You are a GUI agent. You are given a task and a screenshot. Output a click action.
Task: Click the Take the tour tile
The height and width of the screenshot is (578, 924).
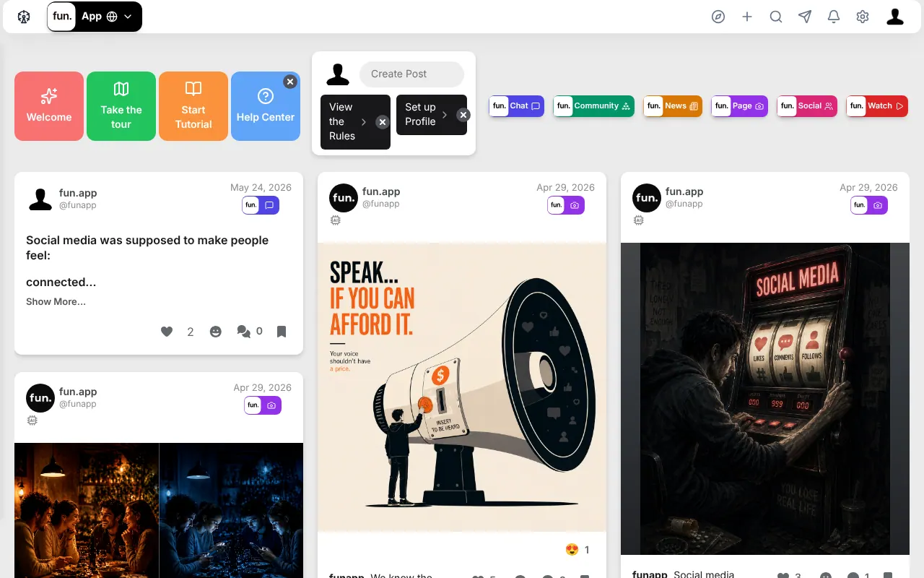(121, 106)
